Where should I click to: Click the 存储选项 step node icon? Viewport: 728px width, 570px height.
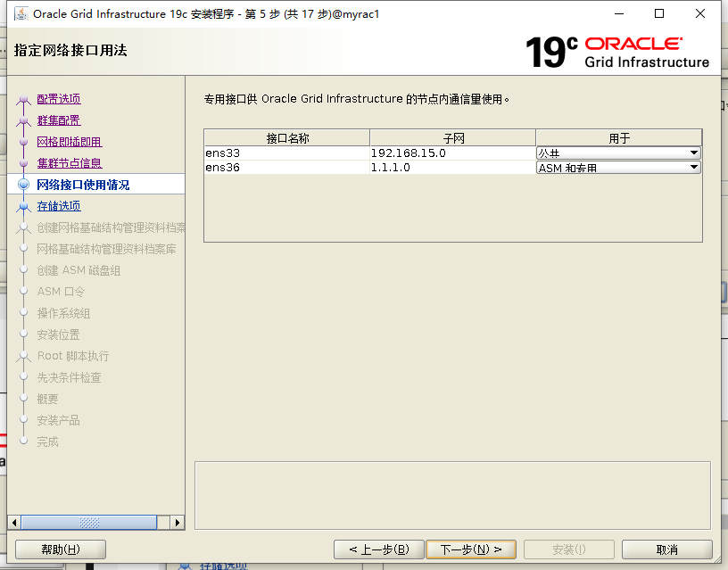pos(24,207)
